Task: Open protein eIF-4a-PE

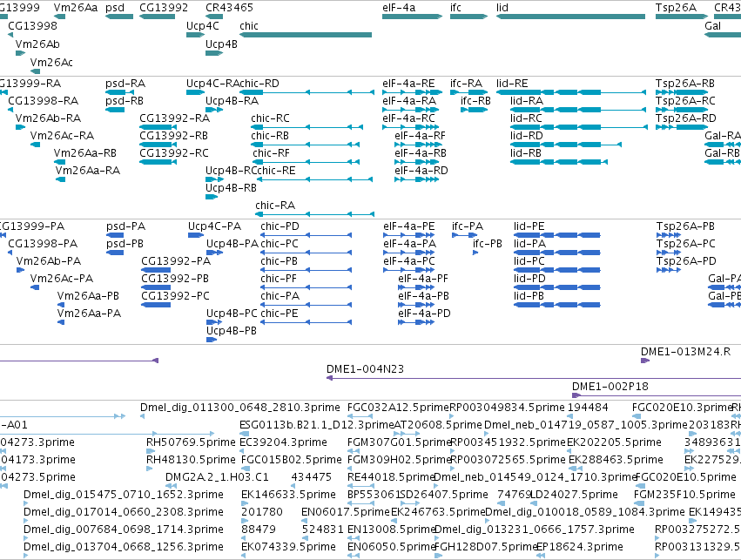Action: coord(408,226)
